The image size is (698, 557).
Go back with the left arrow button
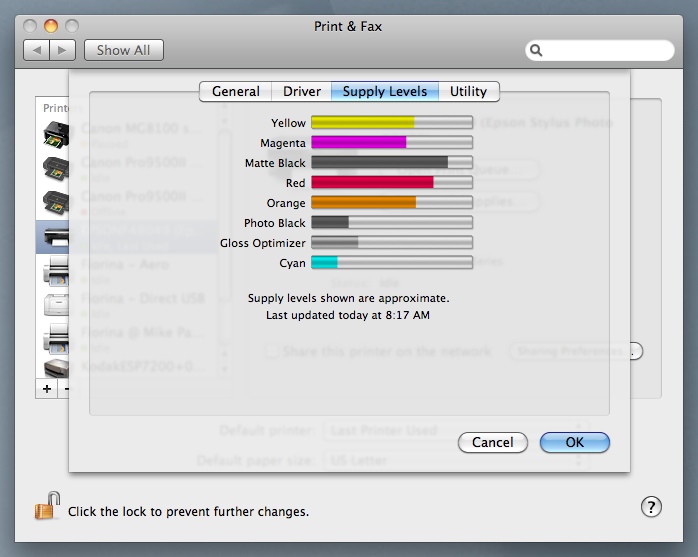tap(36, 50)
